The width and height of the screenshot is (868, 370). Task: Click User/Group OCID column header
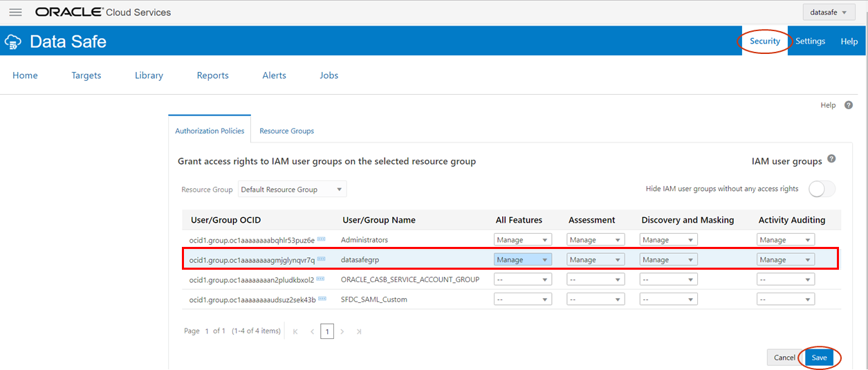tap(225, 220)
